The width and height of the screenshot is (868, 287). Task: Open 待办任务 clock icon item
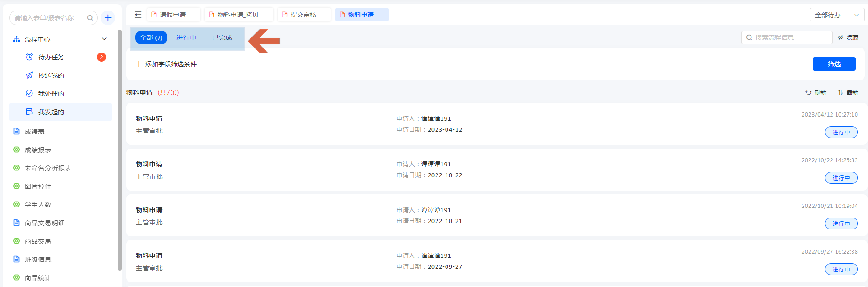click(x=29, y=57)
